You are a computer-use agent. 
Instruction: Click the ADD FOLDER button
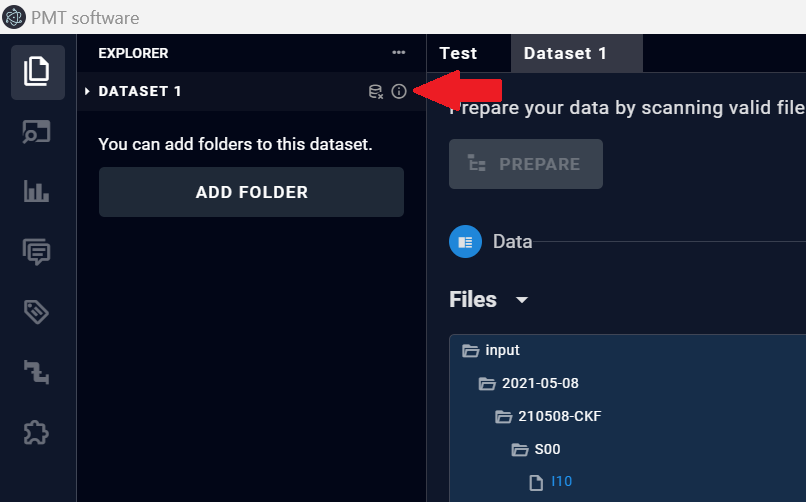click(251, 192)
